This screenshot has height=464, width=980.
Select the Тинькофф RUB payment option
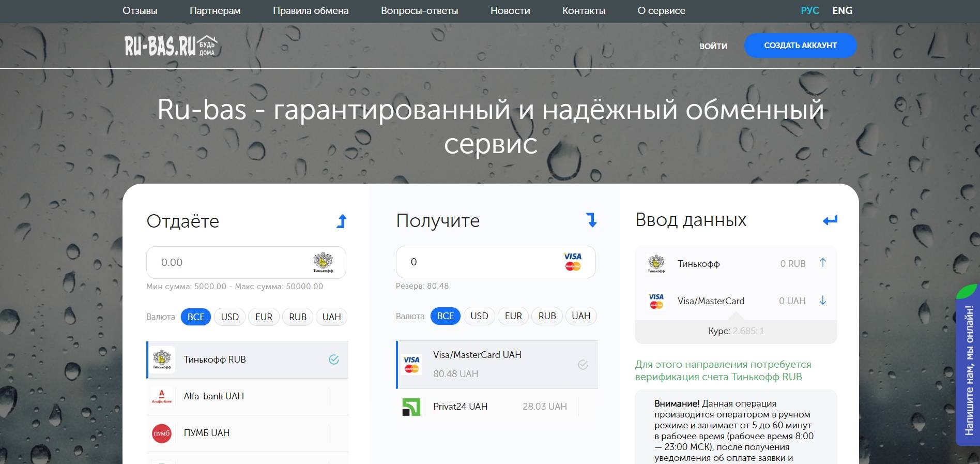[x=247, y=360]
